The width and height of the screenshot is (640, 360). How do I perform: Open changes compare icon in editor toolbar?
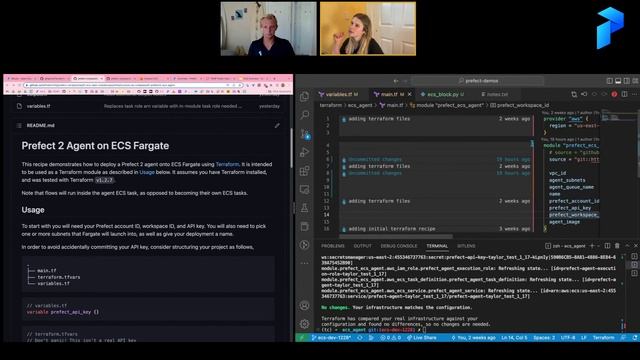pos(574,94)
